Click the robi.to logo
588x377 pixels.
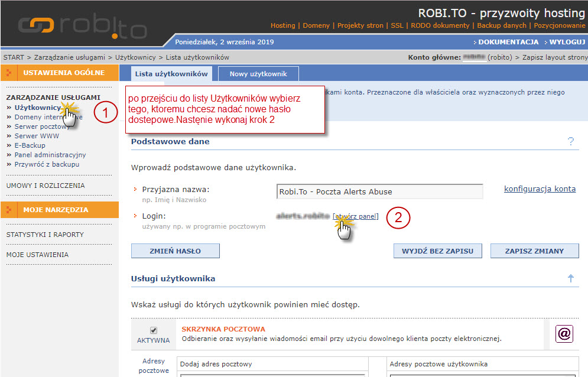click(x=83, y=25)
